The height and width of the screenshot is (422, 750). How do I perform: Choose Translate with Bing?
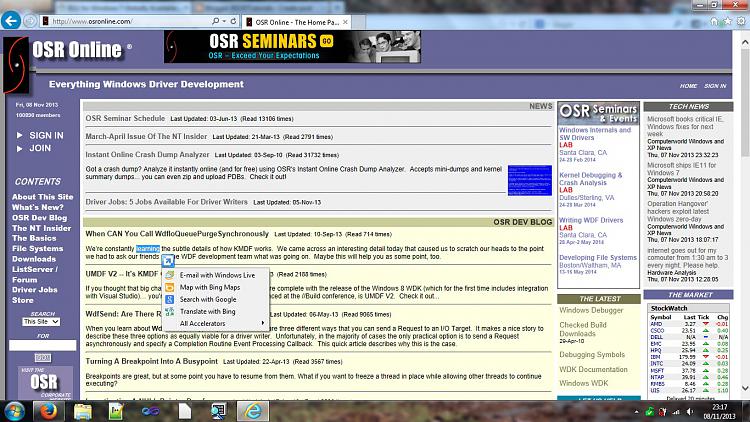pyautogui.click(x=207, y=311)
